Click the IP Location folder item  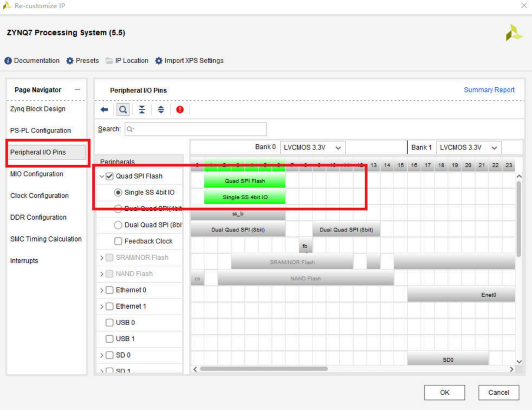pos(127,61)
